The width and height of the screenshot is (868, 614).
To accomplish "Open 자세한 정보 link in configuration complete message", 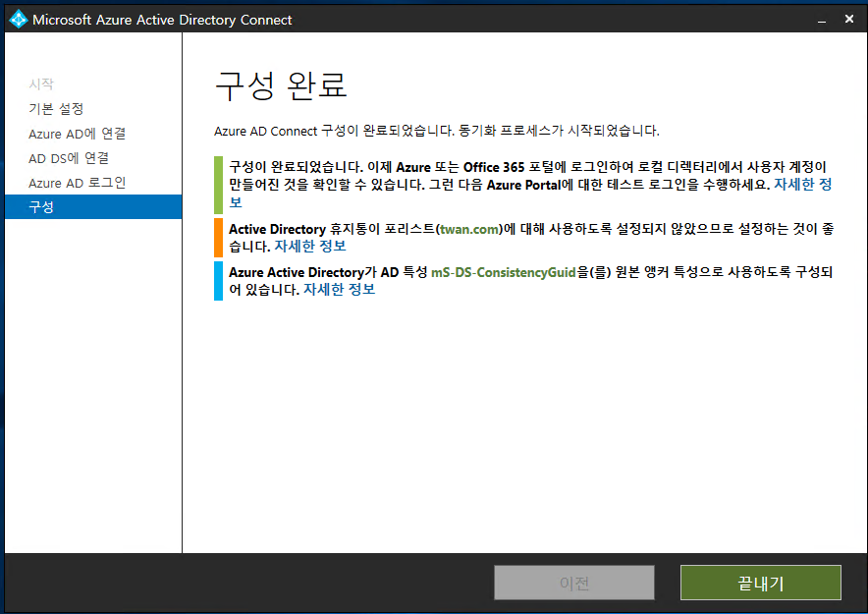I will coord(802,185).
